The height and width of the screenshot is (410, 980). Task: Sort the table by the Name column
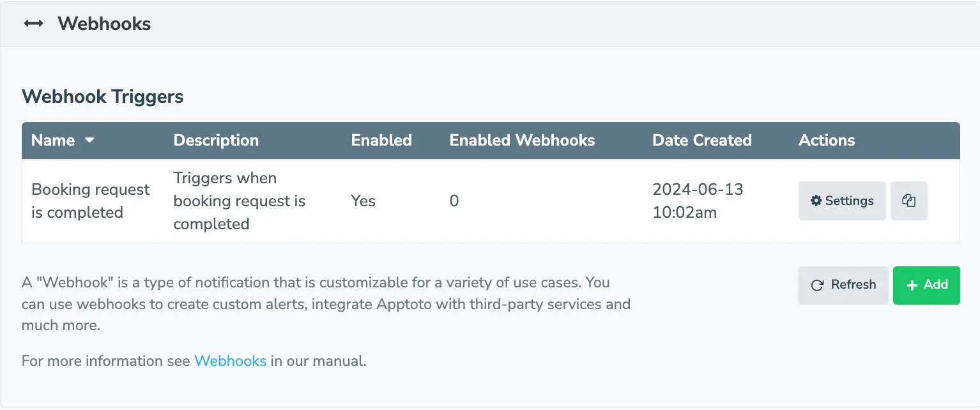pos(53,140)
